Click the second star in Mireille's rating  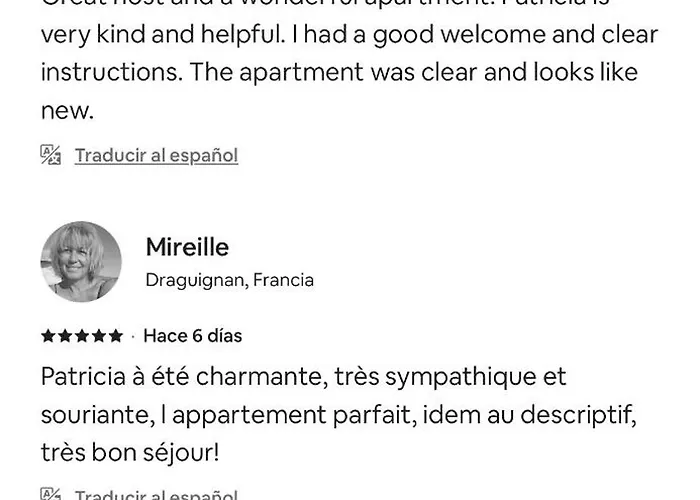tap(65, 336)
